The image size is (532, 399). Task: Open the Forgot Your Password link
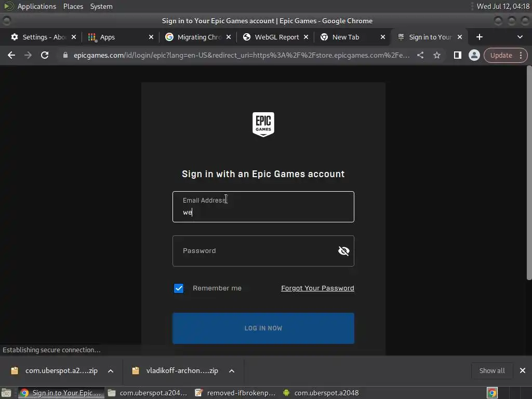pyautogui.click(x=317, y=288)
